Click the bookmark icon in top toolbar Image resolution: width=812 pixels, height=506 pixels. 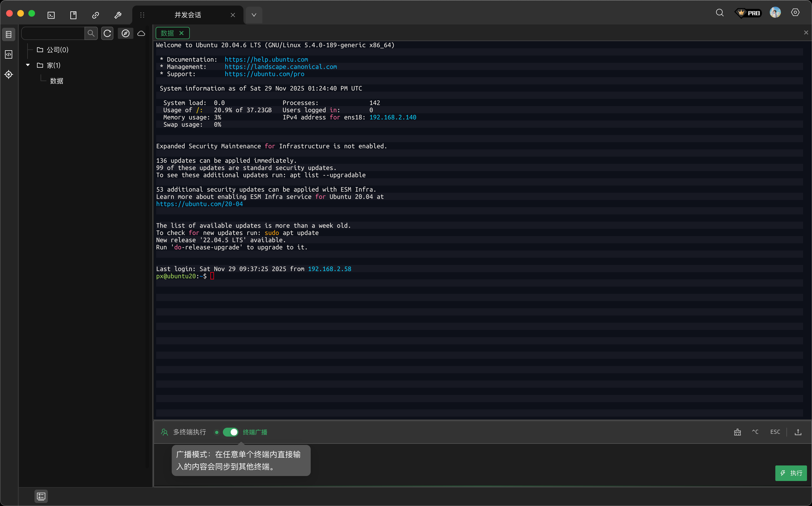73,15
